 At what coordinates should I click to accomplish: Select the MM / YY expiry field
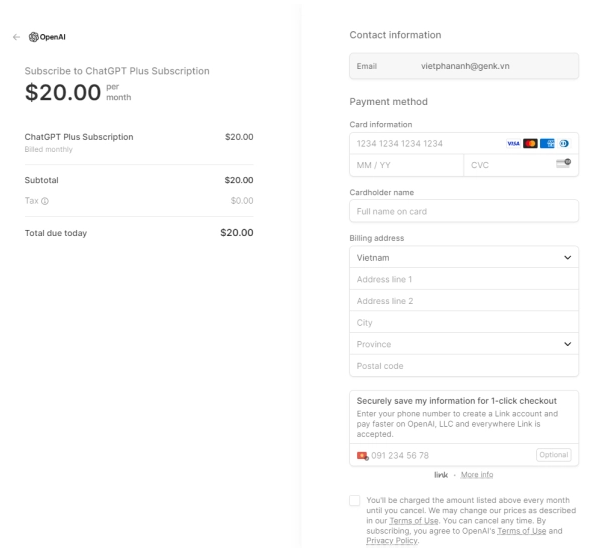406,165
